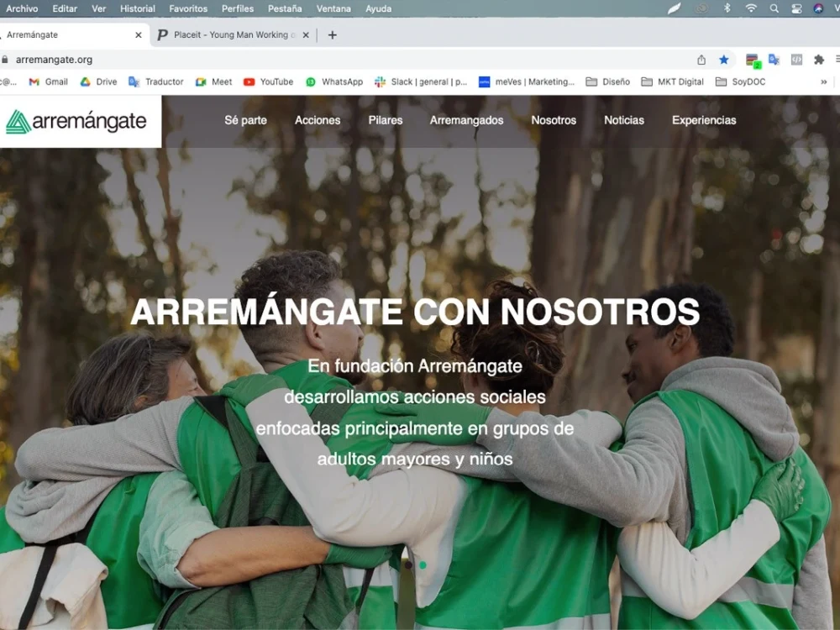Launch Siri from the menu bar
840x630 pixels.
(x=818, y=8)
